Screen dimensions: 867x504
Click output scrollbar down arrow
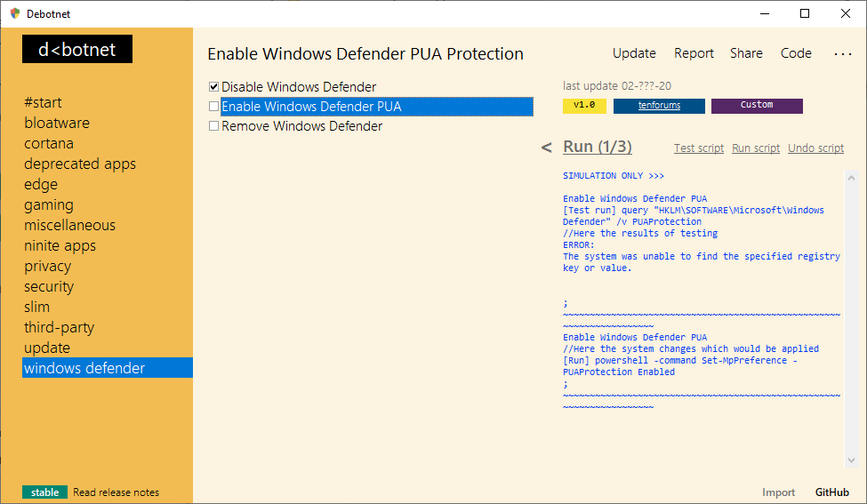[852, 460]
